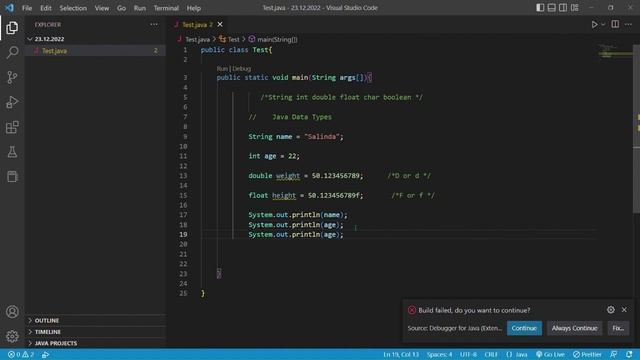Click Prettier status bar item
640x360 pixels.
(x=587, y=354)
